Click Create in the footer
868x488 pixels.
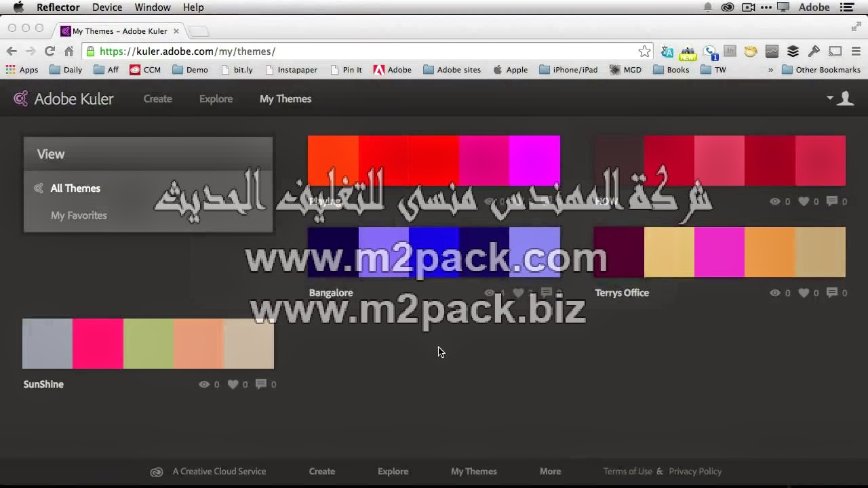[x=322, y=471]
